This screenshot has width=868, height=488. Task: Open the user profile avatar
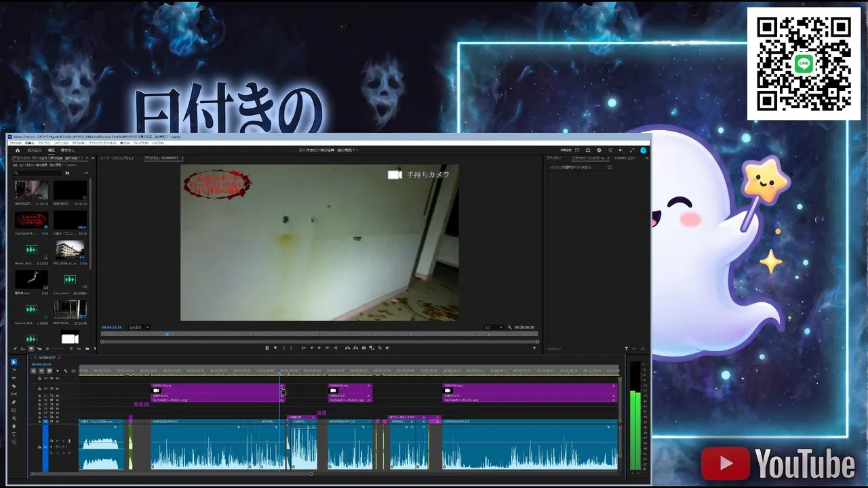643,150
